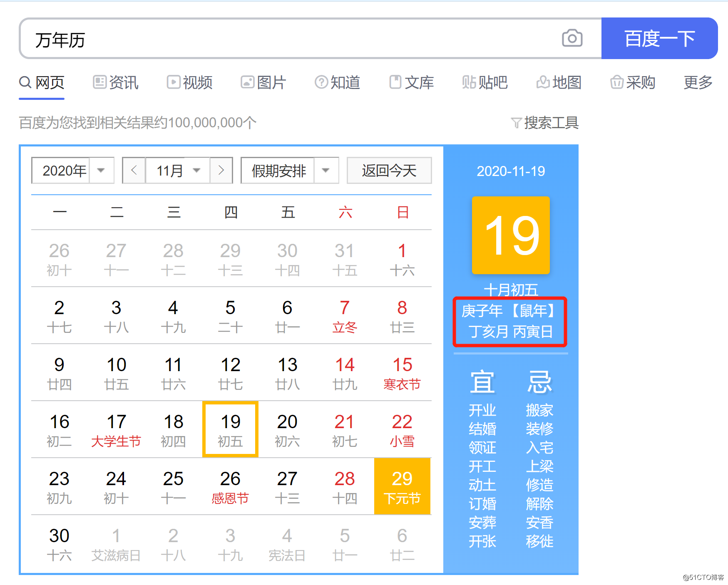Select November 23 初九 date
Viewport: 728px width, 585px height.
pyautogui.click(x=59, y=487)
